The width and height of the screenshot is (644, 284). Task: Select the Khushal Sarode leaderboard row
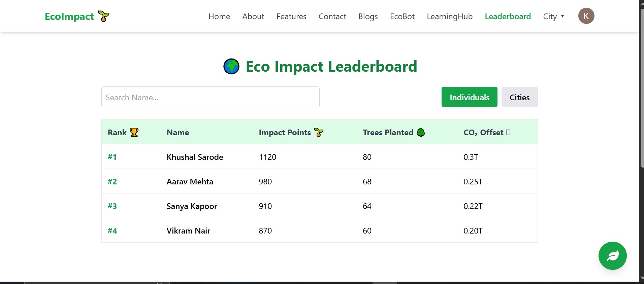click(319, 157)
